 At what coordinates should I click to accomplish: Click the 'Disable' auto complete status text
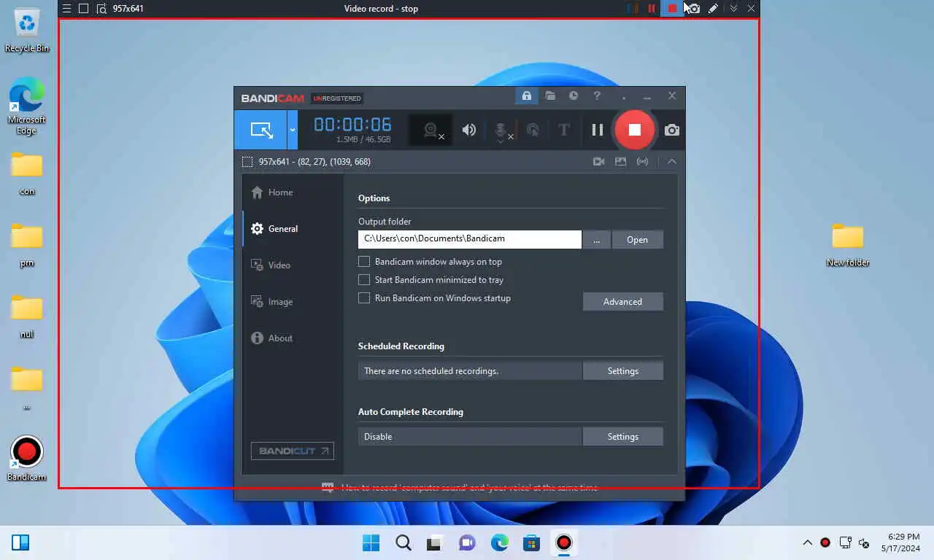[x=378, y=437]
